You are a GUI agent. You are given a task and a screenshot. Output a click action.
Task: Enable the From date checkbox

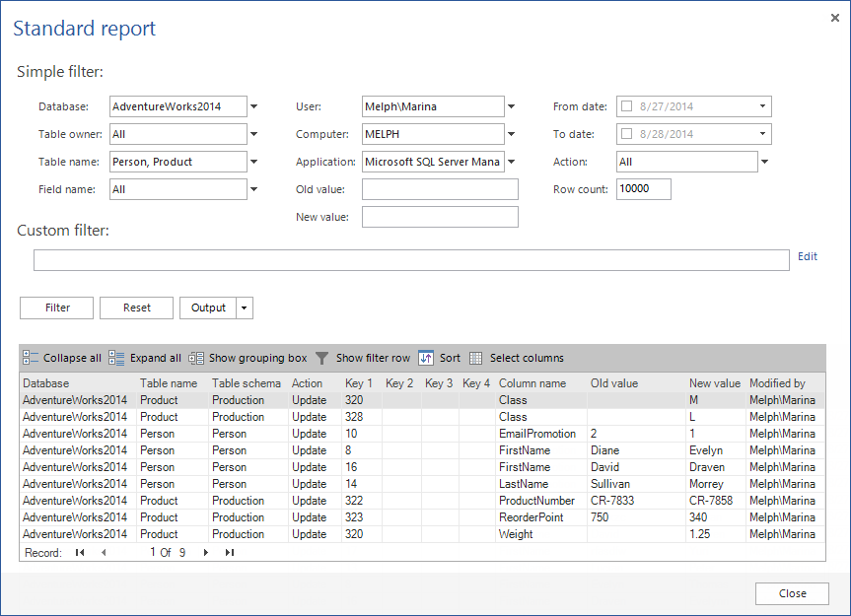[627, 105]
